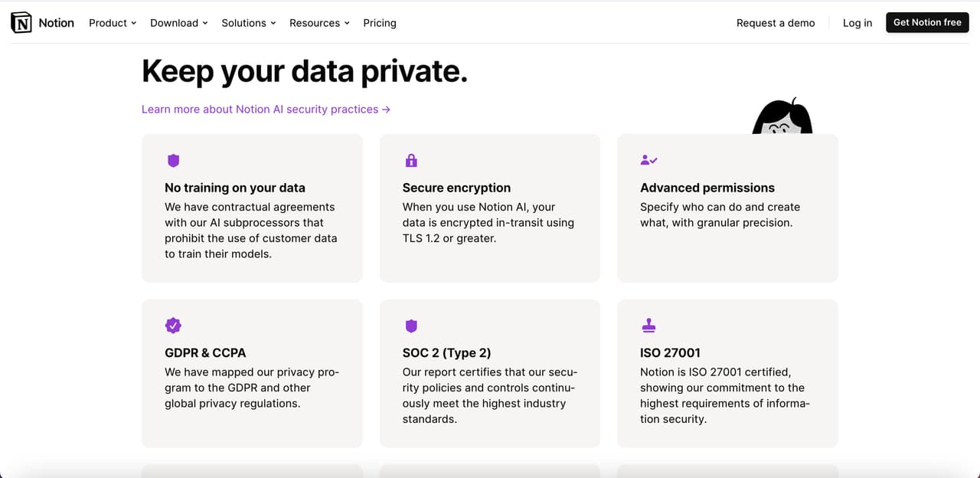This screenshot has width=980, height=478.
Task: Click the text about AI subprocessors agreements
Action: [251, 231]
